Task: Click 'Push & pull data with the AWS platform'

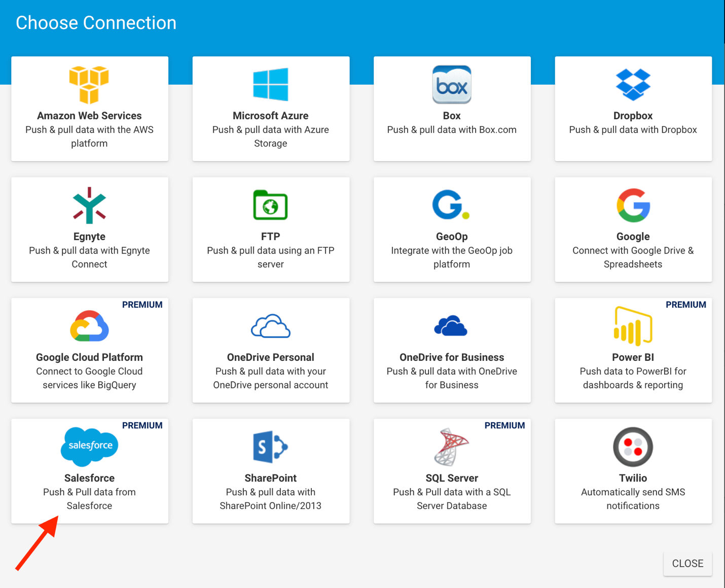Action: click(x=89, y=136)
